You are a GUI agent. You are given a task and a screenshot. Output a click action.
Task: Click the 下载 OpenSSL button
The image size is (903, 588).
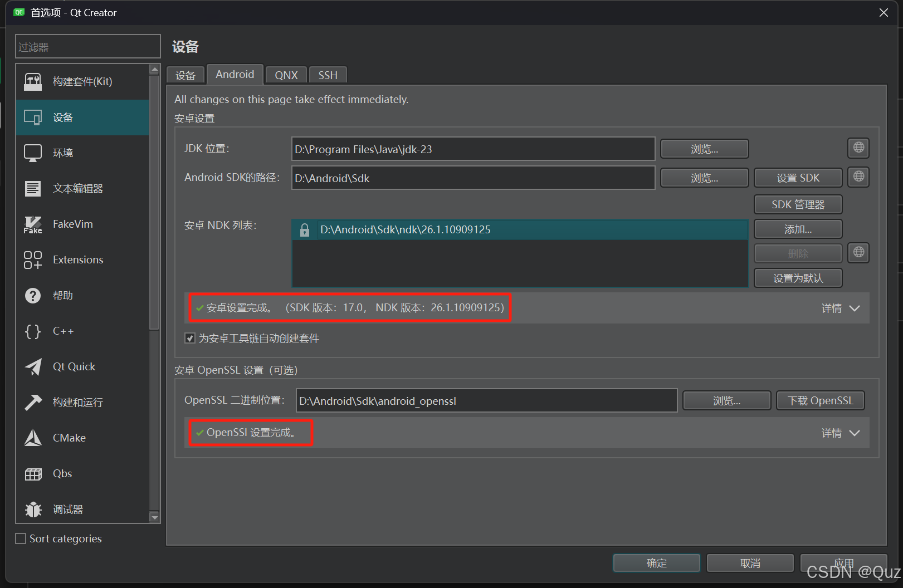tap(820, 400)
